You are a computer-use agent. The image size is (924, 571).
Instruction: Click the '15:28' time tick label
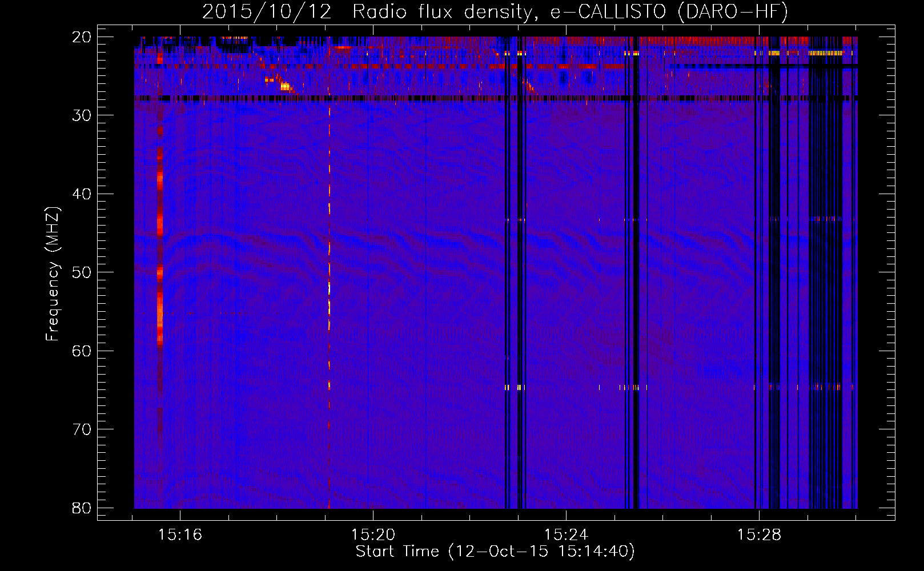coord(759,535)
